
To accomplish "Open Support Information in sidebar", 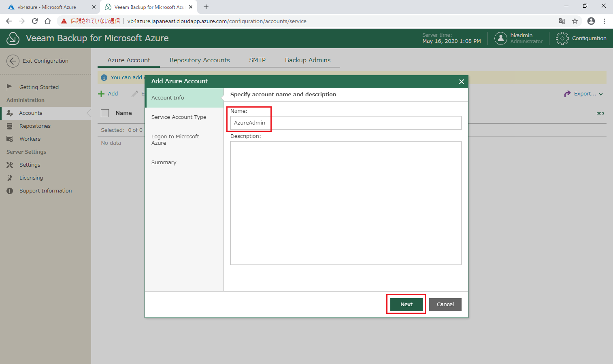I will (x=45, y=191).
